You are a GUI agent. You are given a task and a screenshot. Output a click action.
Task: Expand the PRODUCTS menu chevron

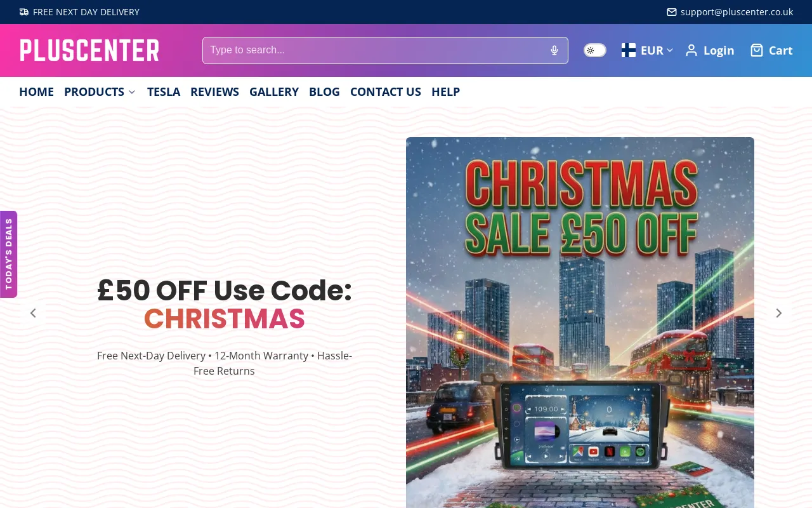point(132,92)
